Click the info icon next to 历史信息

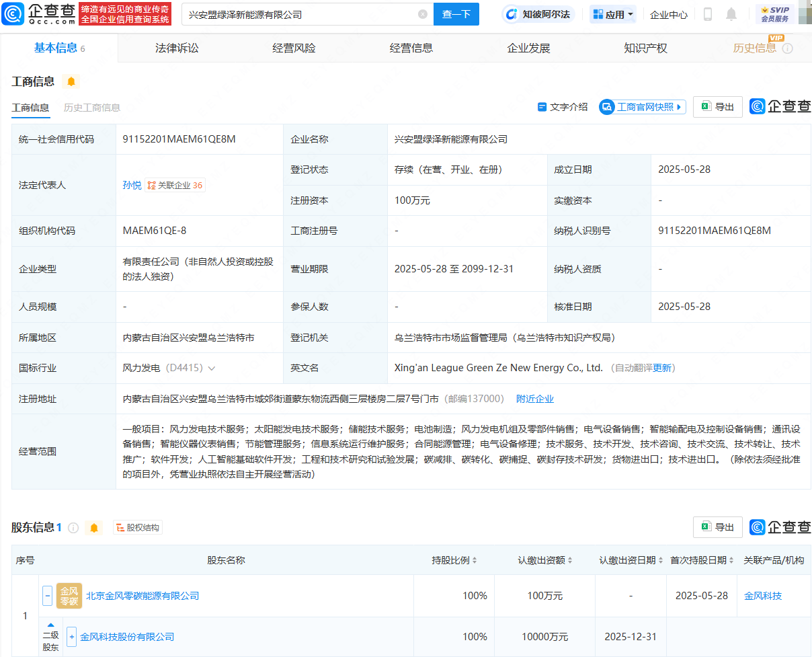click(x=788, y=48)
